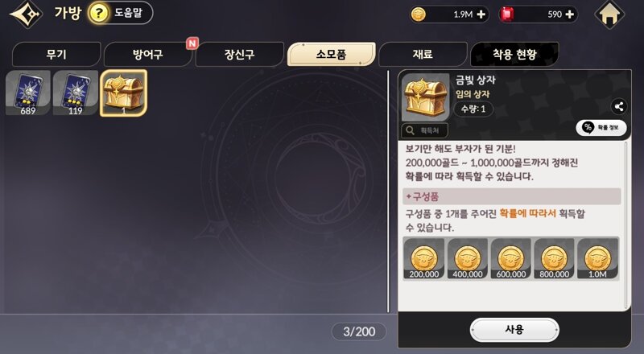
Task: Switch to the 무기 tab
Action: click(x=56, y=54)
